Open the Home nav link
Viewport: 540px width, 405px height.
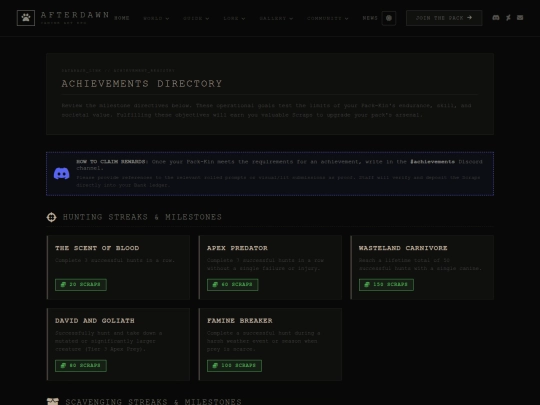click(x=122, y=18)
